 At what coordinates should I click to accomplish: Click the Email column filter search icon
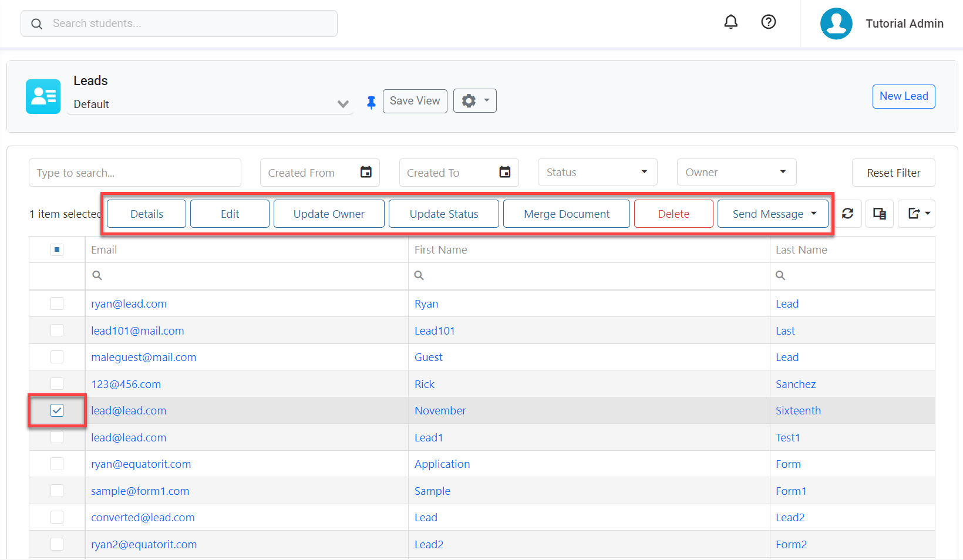[97, 275]
